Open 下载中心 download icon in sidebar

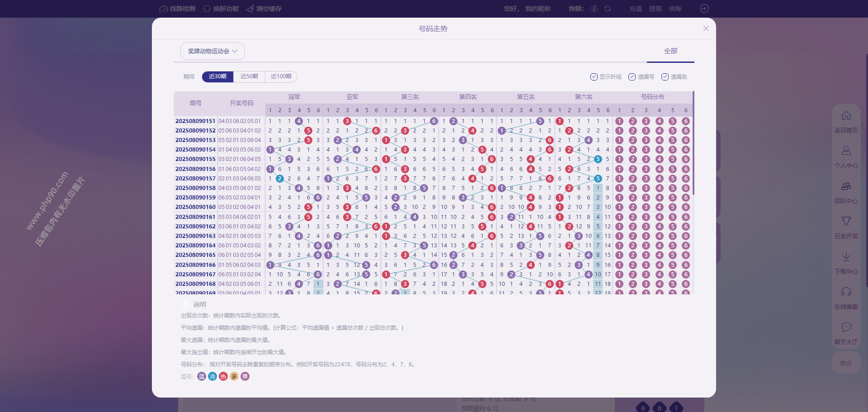click(846, 256)
